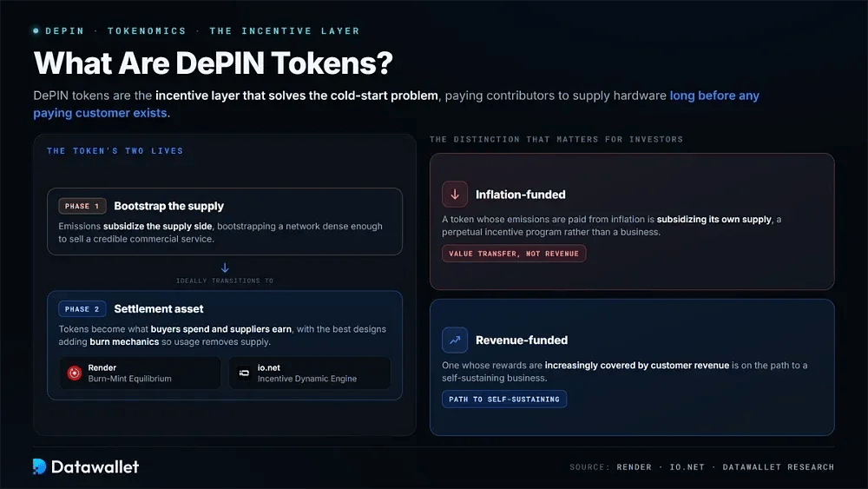Click the PATH TO SELF-SUSTAINING tag
Image resolution: width=868 pixels, height=489 pixels.
tap(504, 400)
